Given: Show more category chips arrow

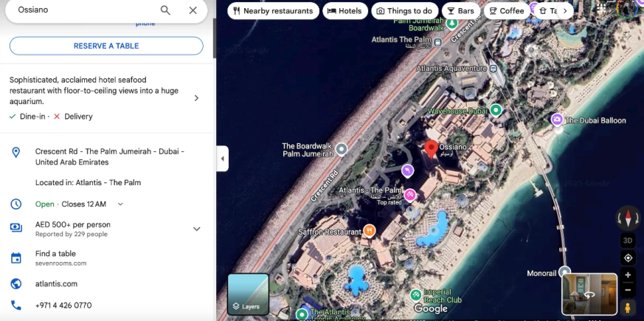Looking at the screenshot, I should point(565,11).
